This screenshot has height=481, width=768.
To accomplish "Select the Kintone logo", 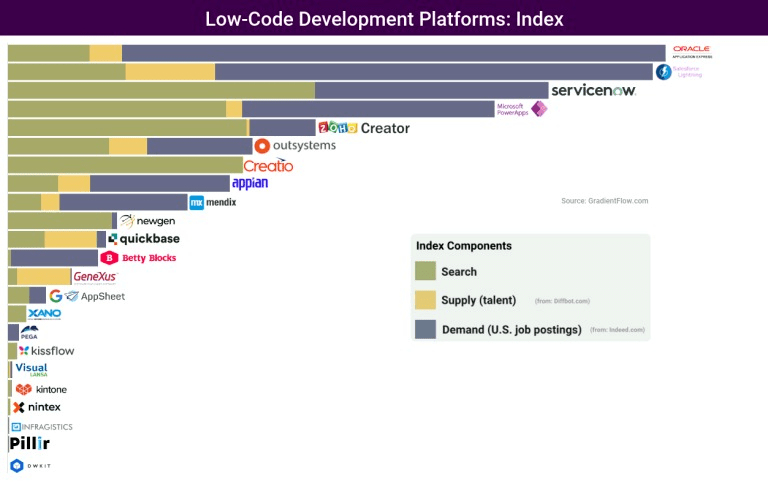I will pos(24,389).
